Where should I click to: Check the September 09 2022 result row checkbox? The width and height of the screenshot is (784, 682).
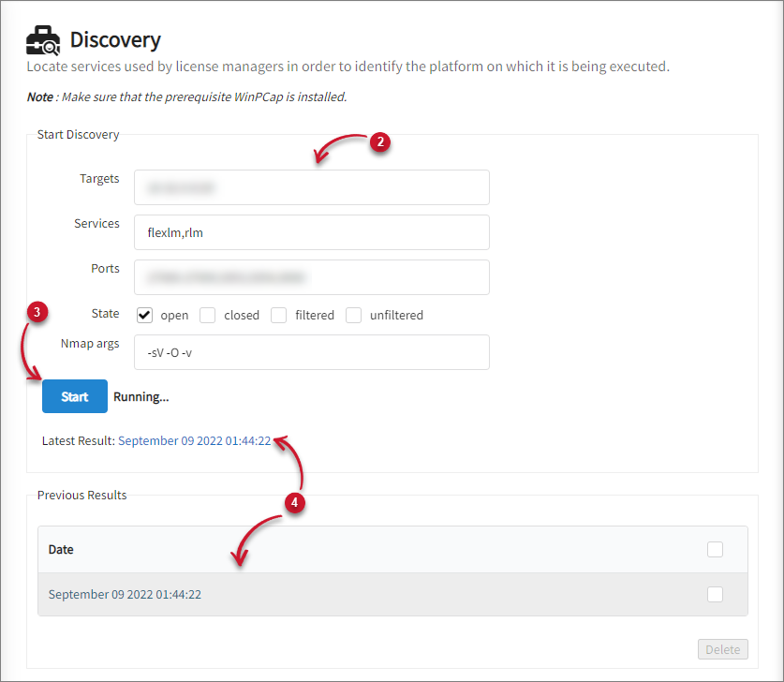pyautogui.click(x=715, y=594)
